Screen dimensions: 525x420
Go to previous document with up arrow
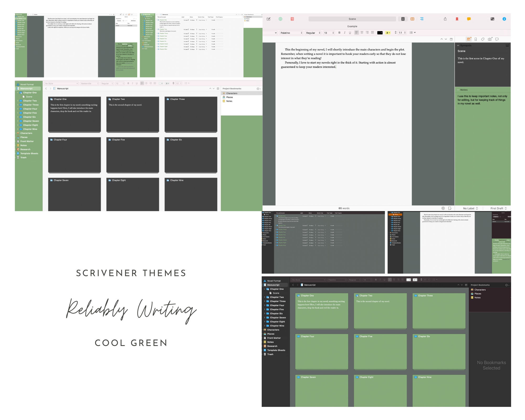442,39
